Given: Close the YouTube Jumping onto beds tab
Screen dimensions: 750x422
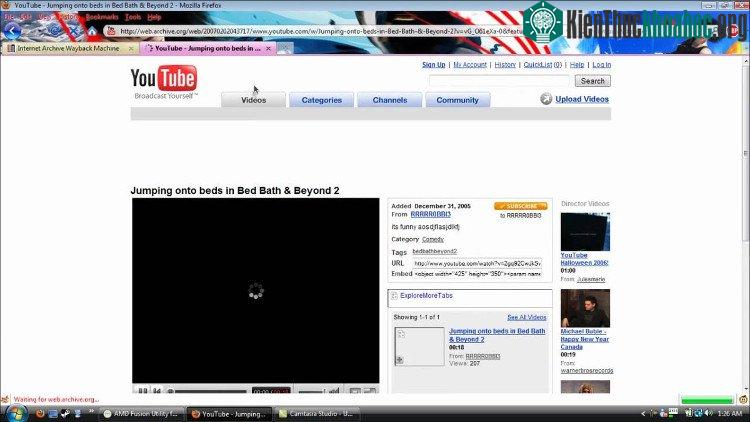Looking at the screenshot, I should click(x=268, y=48).
